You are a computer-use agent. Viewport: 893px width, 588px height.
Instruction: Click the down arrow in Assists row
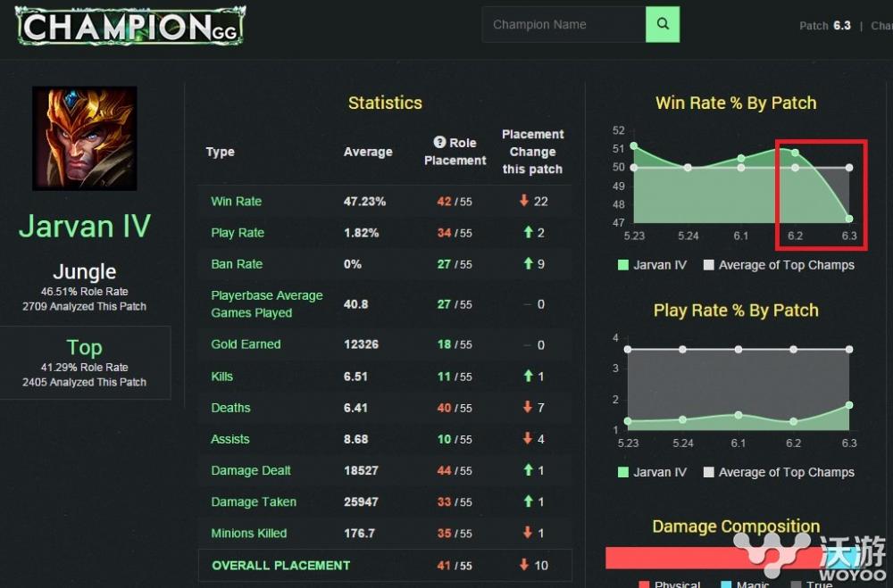528,438
